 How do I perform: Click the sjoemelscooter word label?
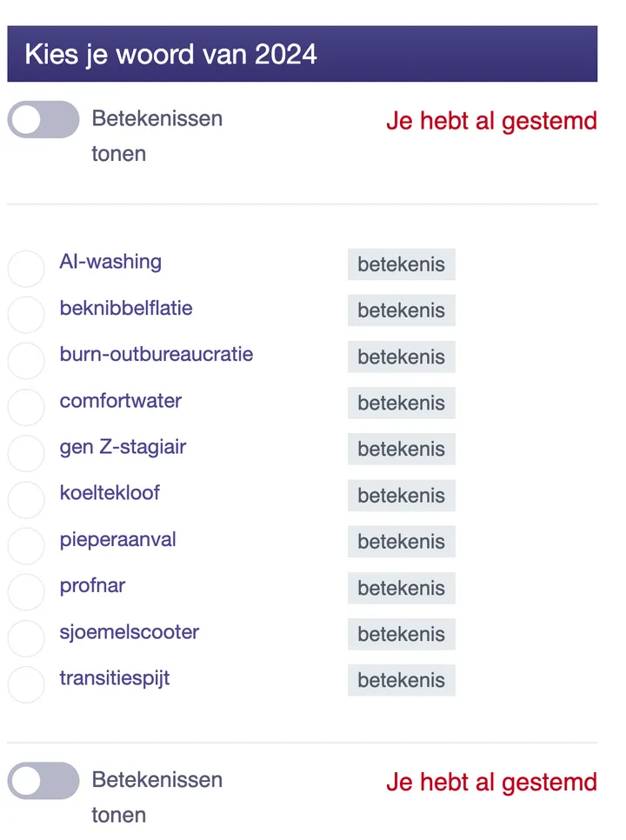point(129,632)
